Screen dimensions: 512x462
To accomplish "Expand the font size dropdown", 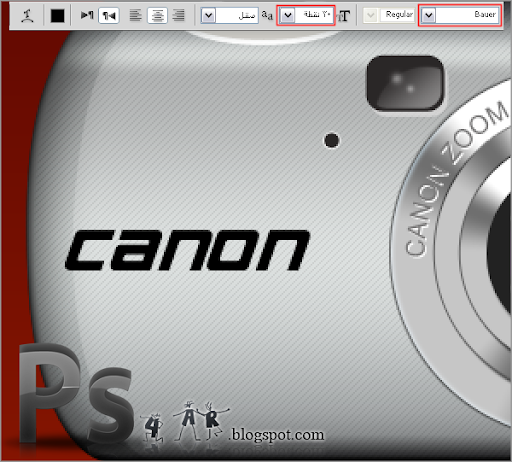I will click(x=288, y=15).
